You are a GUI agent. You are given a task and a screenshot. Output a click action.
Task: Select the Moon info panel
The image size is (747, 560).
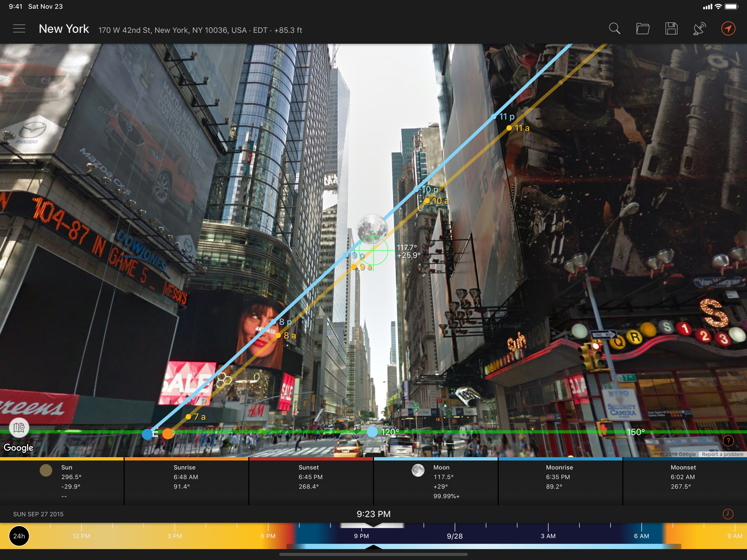point(436,482)
